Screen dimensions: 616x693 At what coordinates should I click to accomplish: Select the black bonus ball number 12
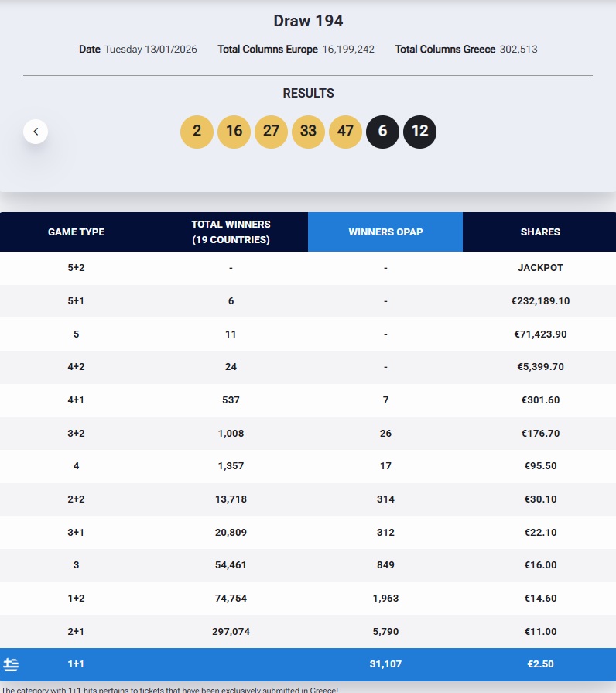(419, 132)
